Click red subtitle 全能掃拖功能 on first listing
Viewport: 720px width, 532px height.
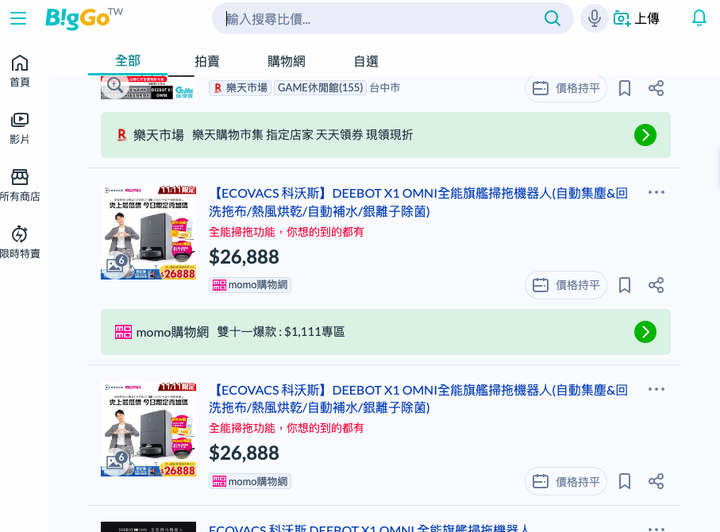coord(287,232)
